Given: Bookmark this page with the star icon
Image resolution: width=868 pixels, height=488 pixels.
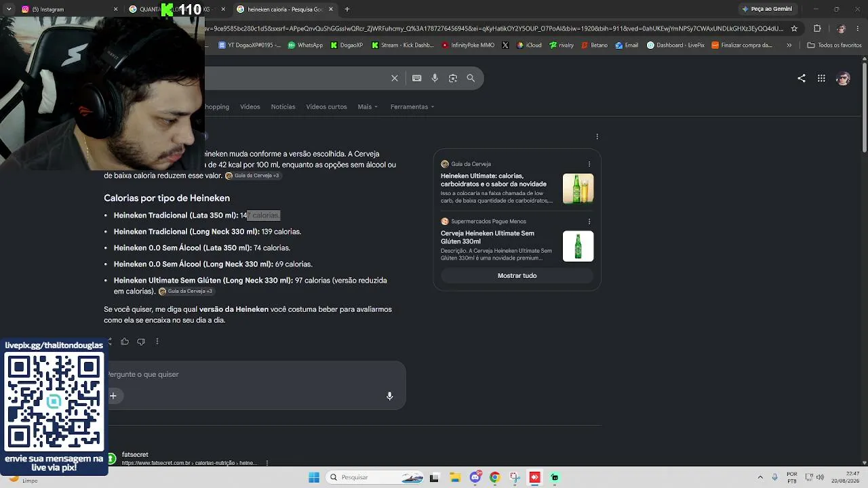Looking at the screenshot, I should [x=794, y=28].
